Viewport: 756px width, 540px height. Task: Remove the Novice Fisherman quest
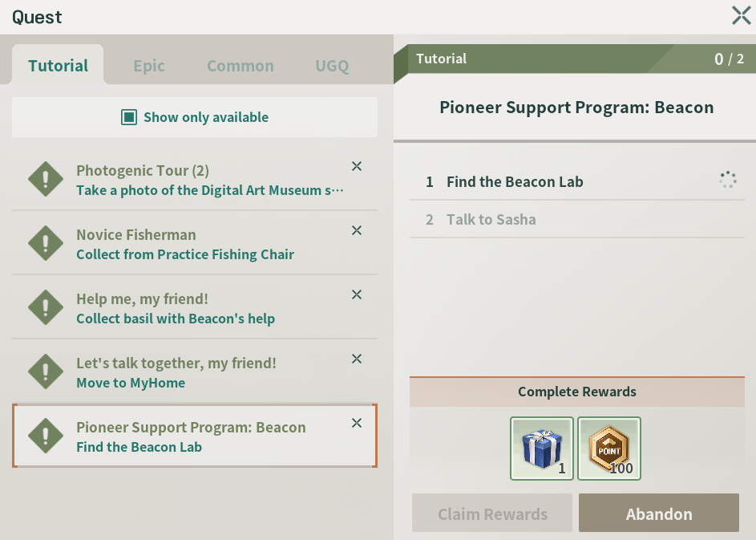tap(357, 230)
